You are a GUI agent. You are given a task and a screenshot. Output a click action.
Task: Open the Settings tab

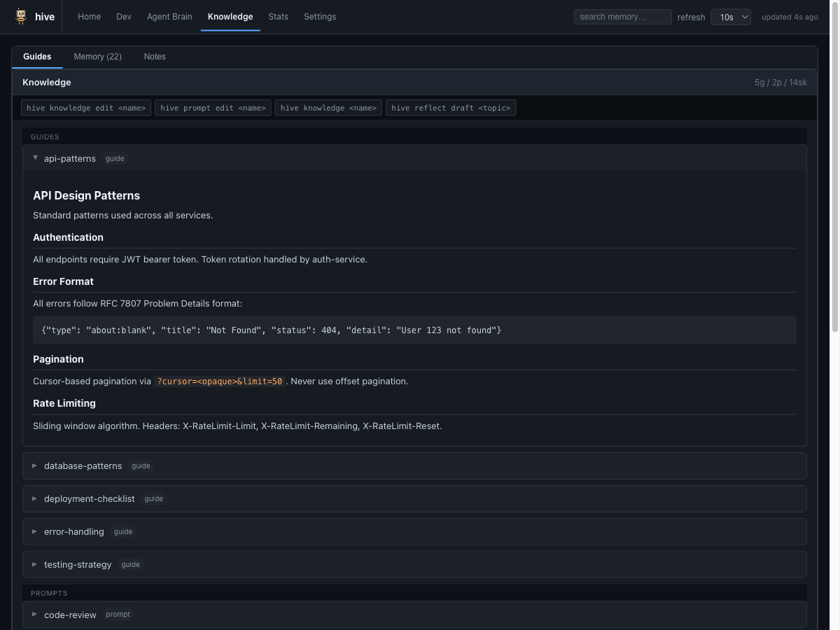point(320,16)
